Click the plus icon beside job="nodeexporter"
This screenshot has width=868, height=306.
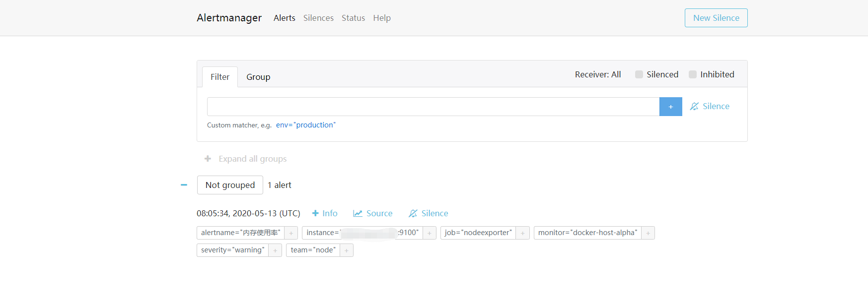click(x=523, y=233)
